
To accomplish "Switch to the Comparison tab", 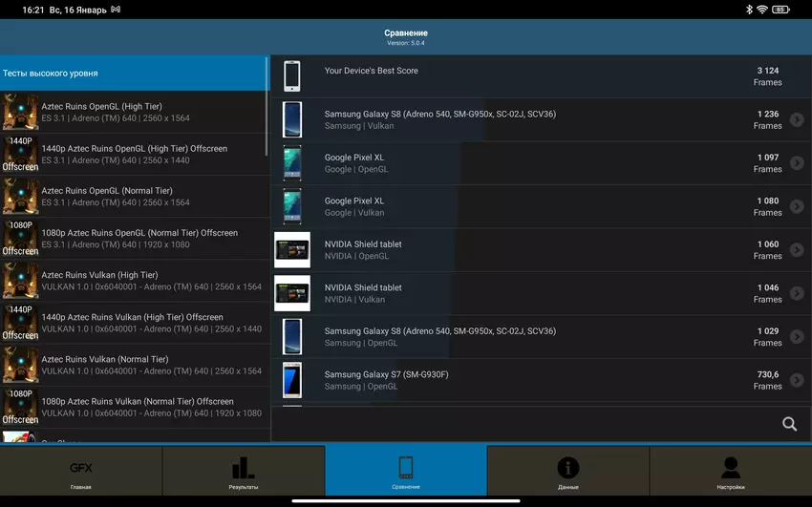I will (x=406, y=470).
